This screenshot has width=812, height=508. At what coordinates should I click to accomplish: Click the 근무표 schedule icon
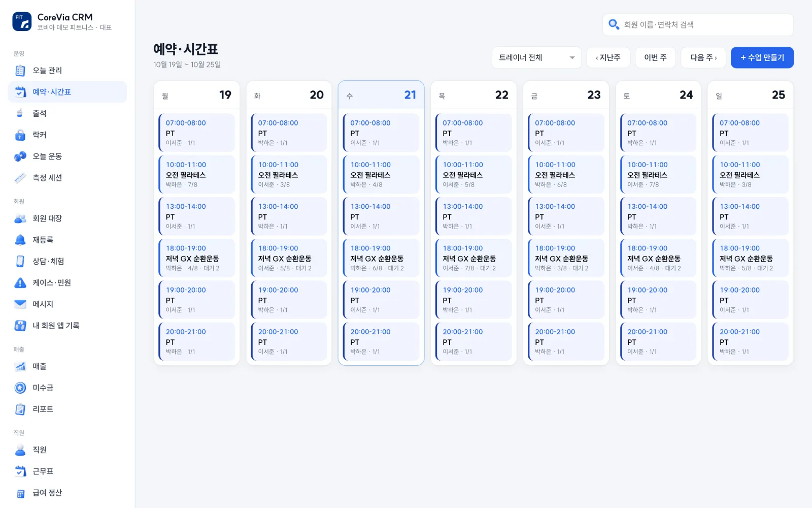(x=20, y=471)
